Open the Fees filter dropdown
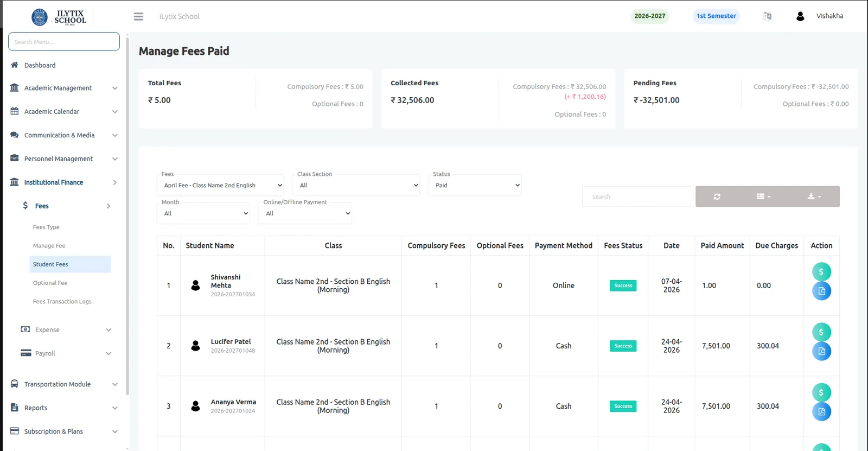 (220, 185)
